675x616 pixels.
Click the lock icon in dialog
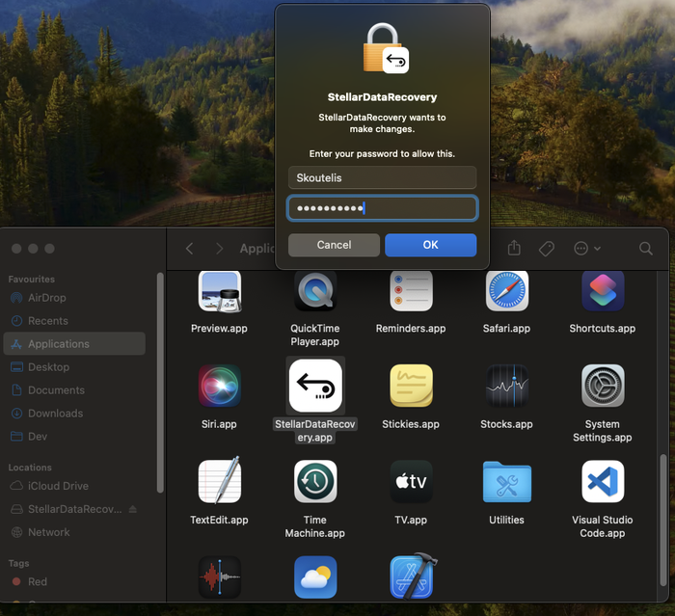point(386,48)
